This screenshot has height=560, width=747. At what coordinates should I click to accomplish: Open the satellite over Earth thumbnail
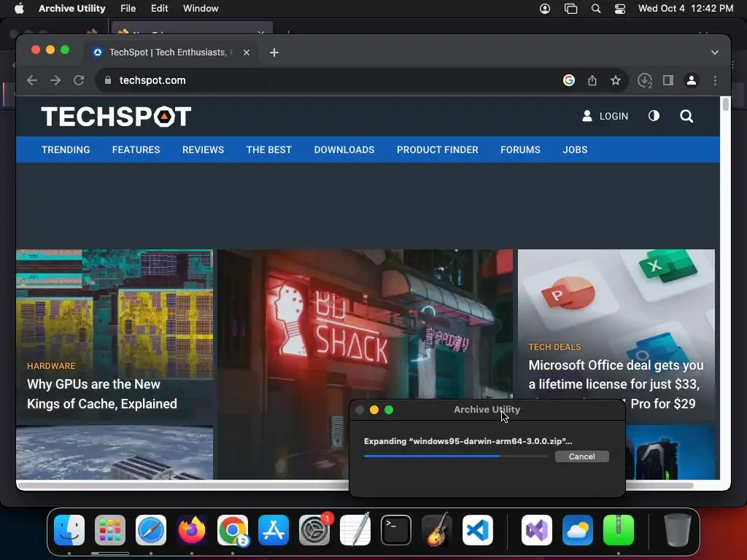[x=115, y=452]
